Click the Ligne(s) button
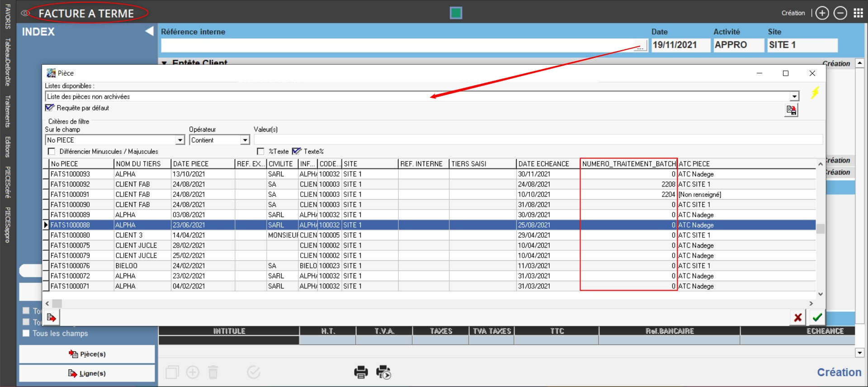 coord(87,373)
